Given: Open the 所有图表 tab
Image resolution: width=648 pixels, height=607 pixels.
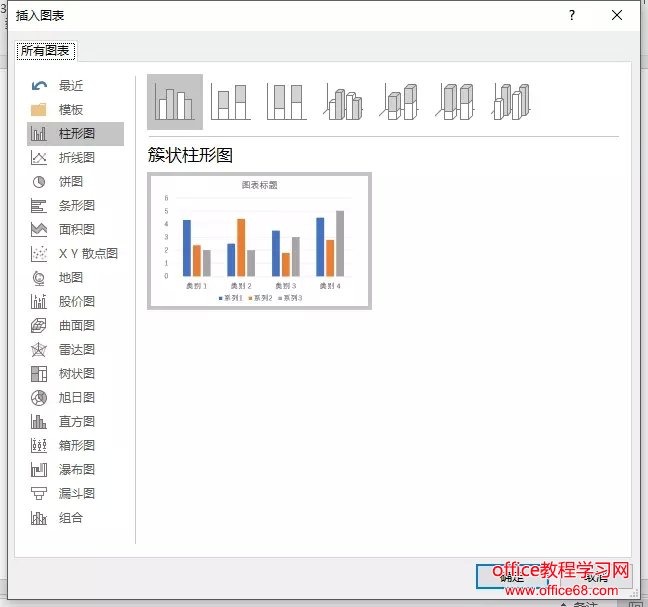Looking at the screenshot, I should point(47,50).
